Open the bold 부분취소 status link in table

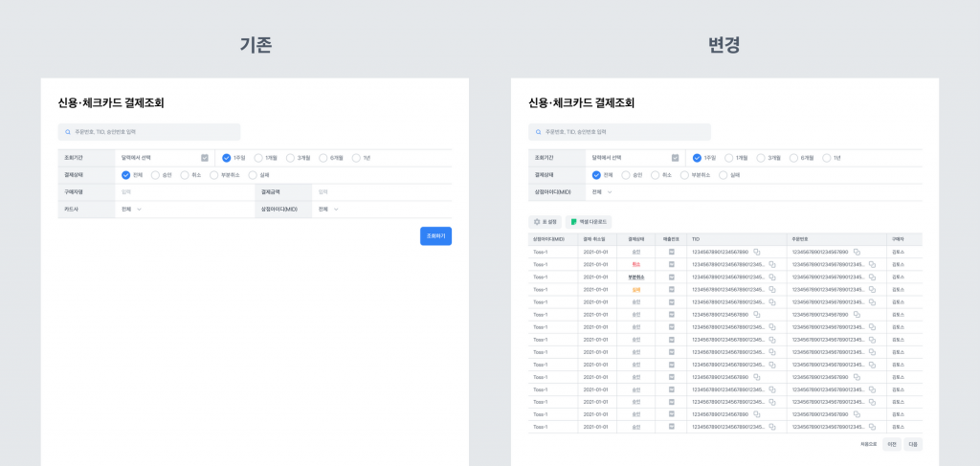[635, 277]
